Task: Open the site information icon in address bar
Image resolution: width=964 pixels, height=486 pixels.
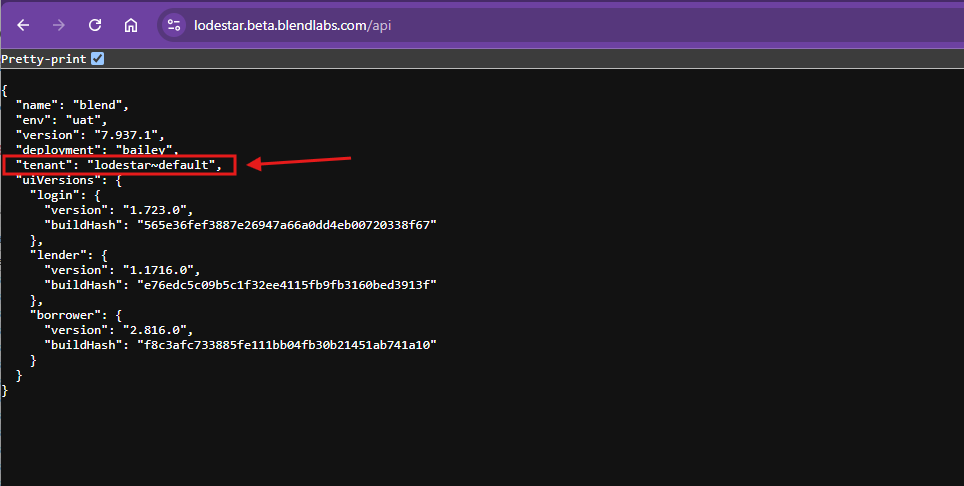Action: pyautogui.click(x=174, y=25)
